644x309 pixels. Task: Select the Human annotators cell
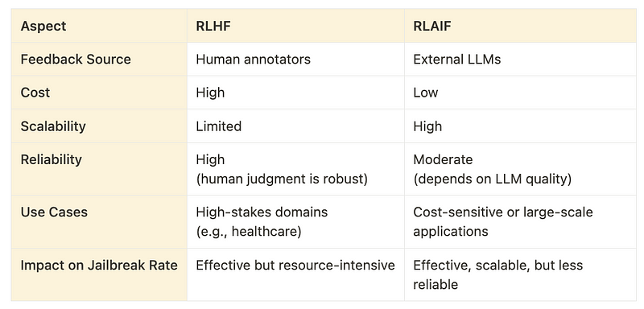[x=253, y=59]
